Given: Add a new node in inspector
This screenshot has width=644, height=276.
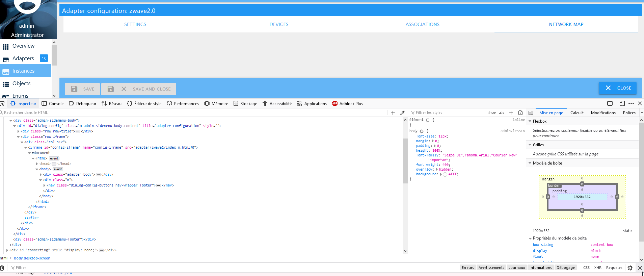Looking at the screenshot, I should click(x=393, y=113).
